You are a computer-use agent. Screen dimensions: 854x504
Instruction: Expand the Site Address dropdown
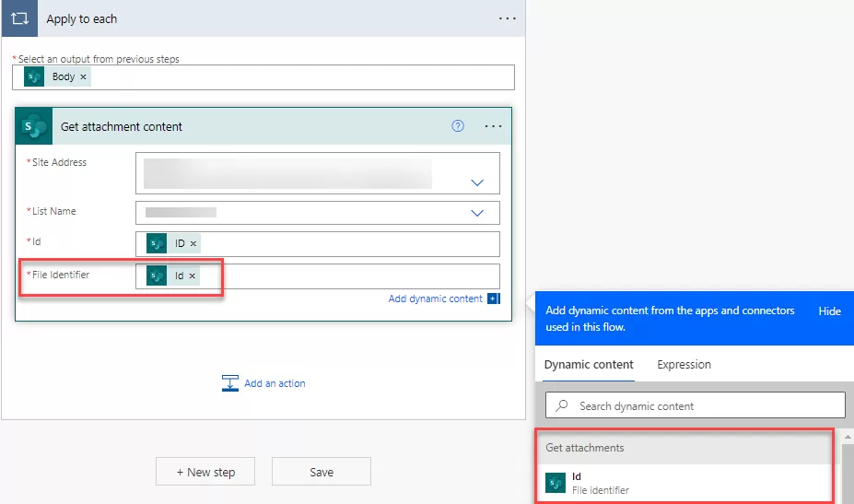477,182
